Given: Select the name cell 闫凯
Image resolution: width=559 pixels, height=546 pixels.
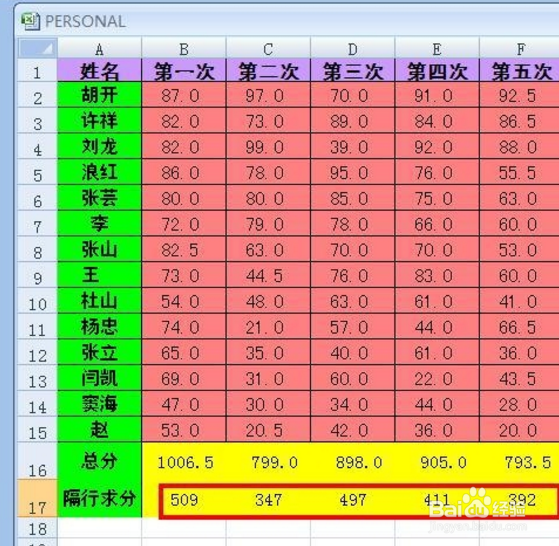Looking at the screenshot, I should coord(99,378).
